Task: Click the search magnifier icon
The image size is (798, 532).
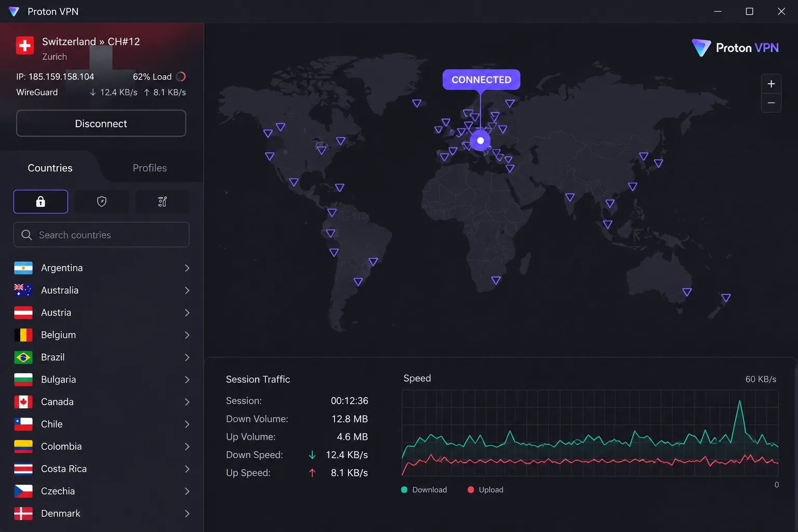Action: tap(26, 235)
